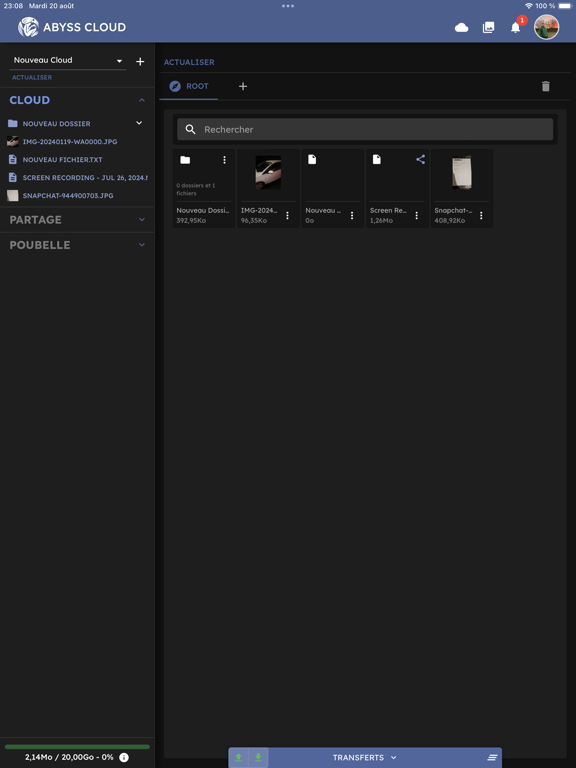Image resolution: width=576 pixels, height=768 pixels.
Task: Click the search magnifier icon
Action: pyautogui.click(x=191, y=129)
